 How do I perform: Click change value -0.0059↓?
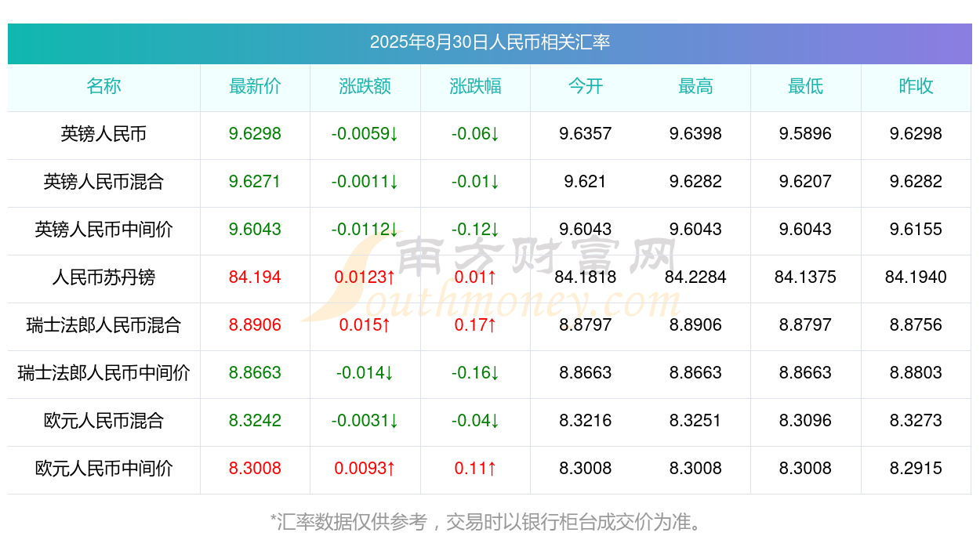tap(365, 134)
